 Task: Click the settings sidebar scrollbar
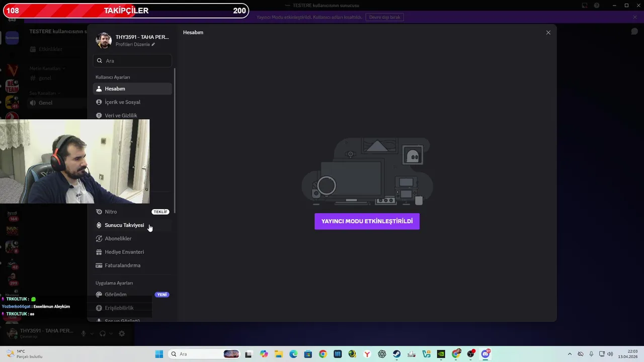coord(175,141)
